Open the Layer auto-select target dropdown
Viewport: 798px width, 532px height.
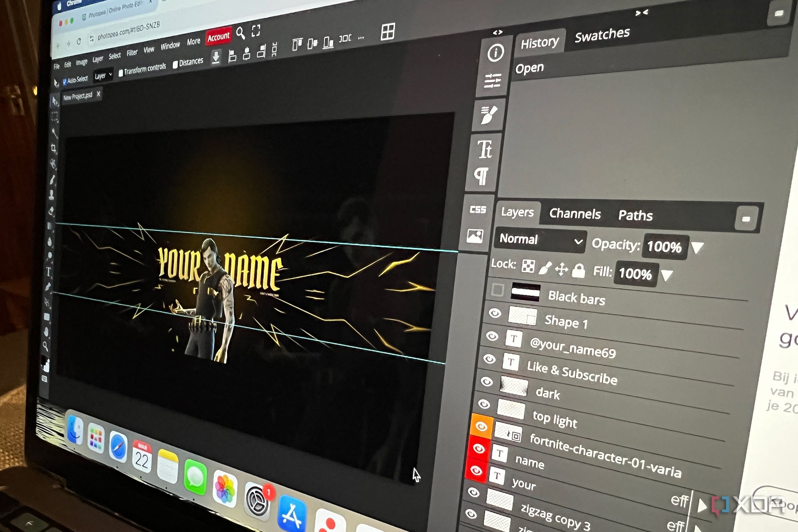(103, 76)
